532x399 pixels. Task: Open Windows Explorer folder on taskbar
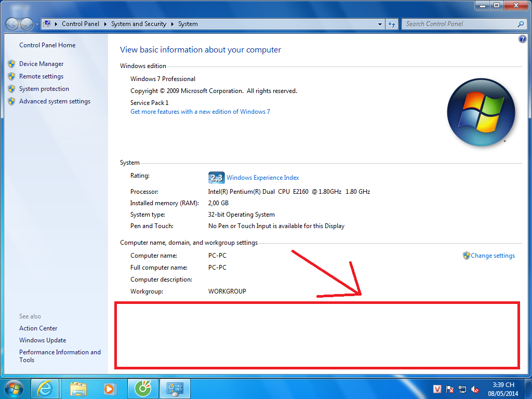coord(78,389)
